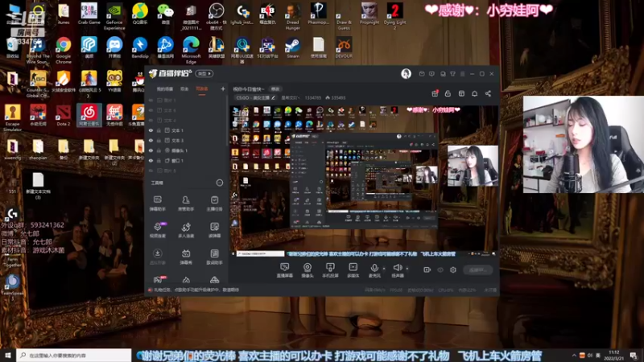Switch to the second scene tab
Viewport: 644px width, 362px height.
pos(184,89)
